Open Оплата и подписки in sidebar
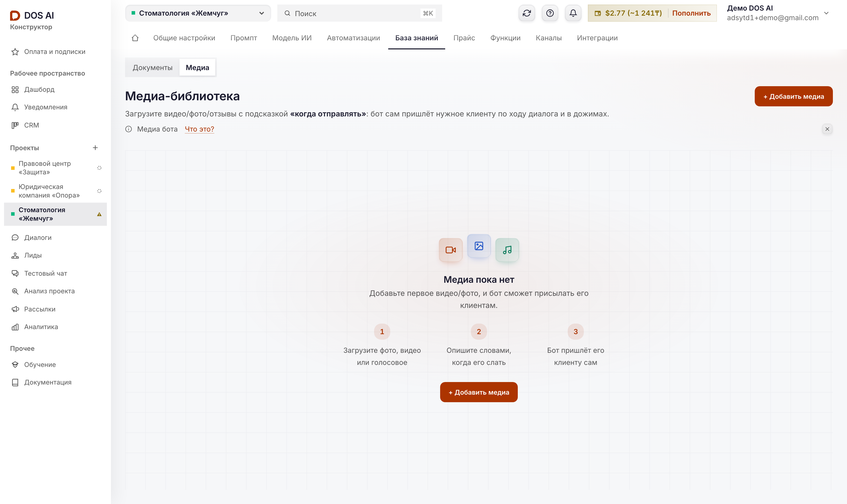847x504 pixels. pyautogui.click(x=55, y=52)
